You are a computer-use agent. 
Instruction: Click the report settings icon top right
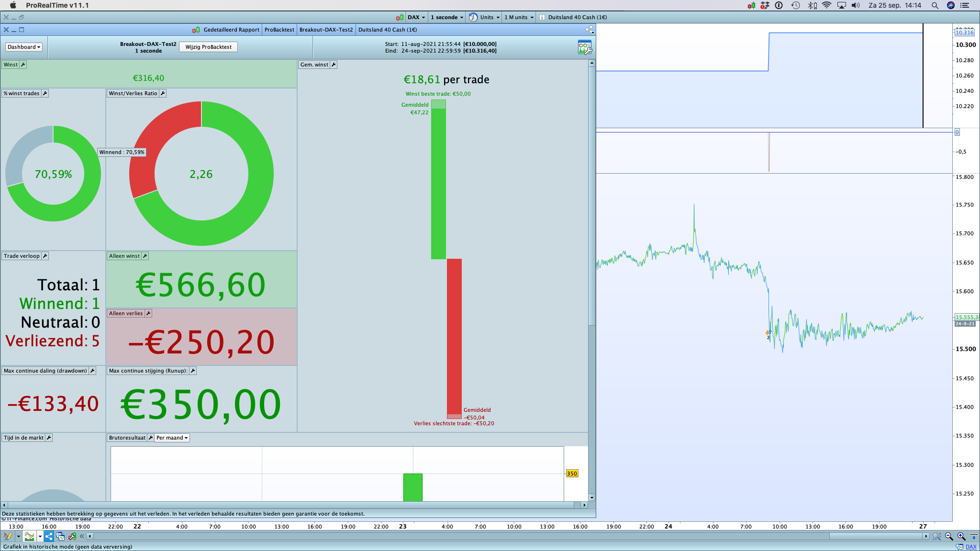pyautogui.click(x=584, y=47)
